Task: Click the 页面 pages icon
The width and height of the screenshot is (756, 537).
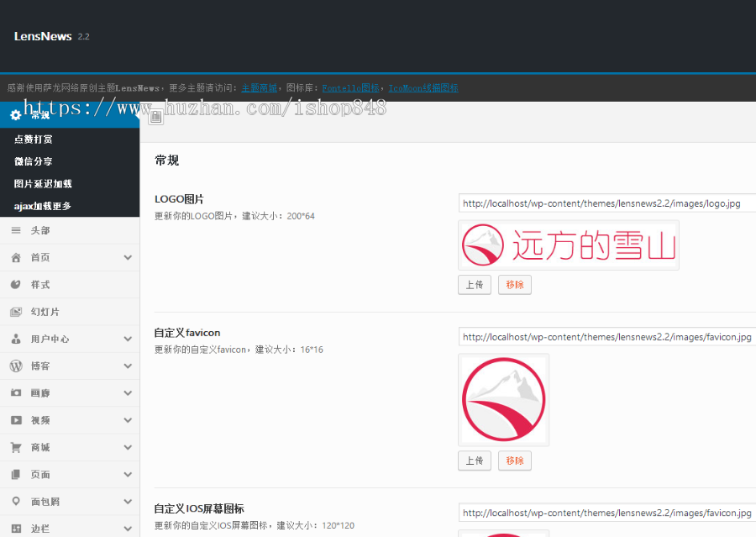Action: click(16, 474)
